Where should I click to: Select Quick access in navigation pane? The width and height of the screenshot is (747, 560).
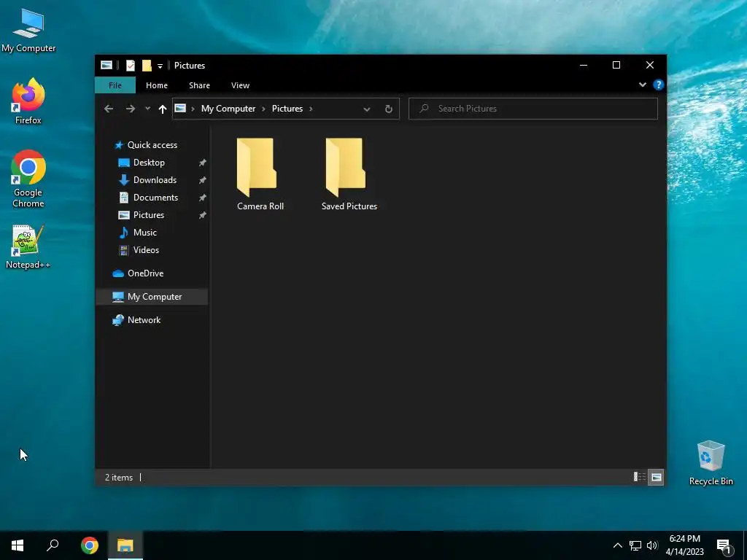(x=152, y=145)
